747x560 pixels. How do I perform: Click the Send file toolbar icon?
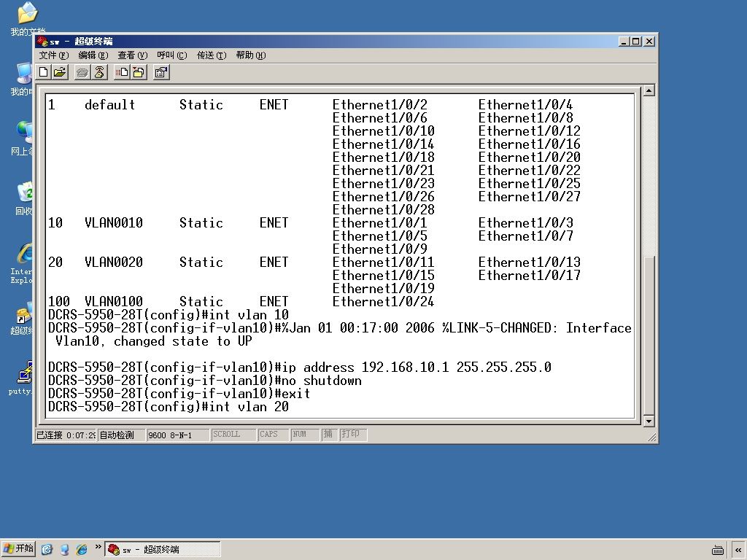(122, 72)
